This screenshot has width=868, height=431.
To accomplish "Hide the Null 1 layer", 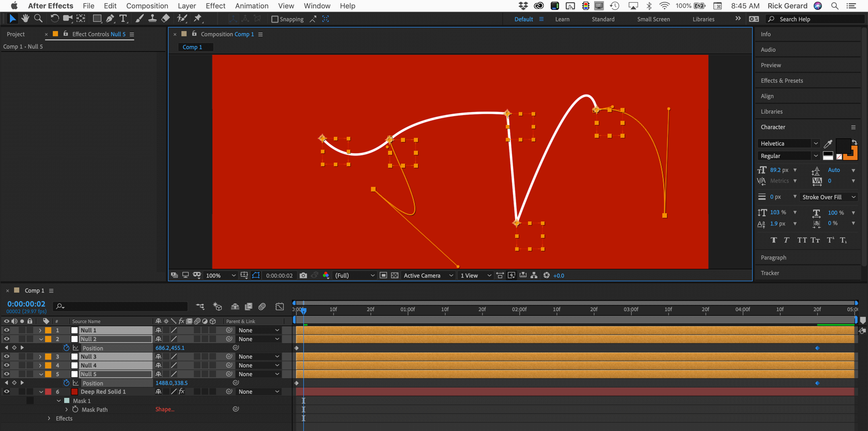I will [7, 330].
